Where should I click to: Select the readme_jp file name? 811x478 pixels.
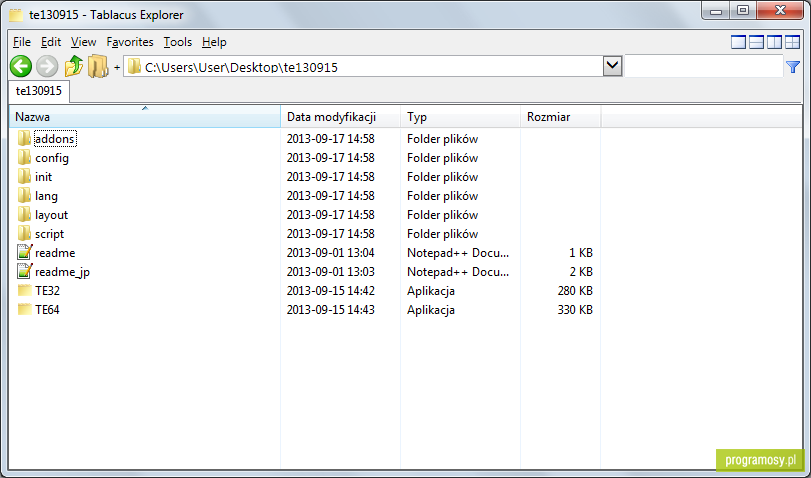(x=62, y=272)
